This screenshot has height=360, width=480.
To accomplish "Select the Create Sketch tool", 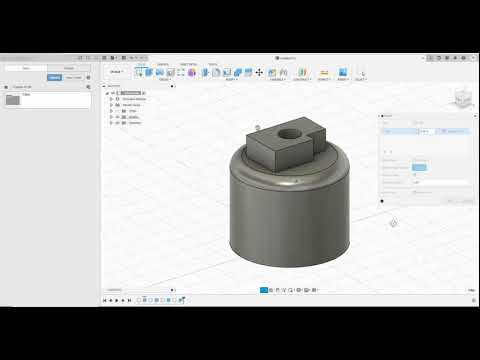I will pyautogui.click(x=139, y=72).
